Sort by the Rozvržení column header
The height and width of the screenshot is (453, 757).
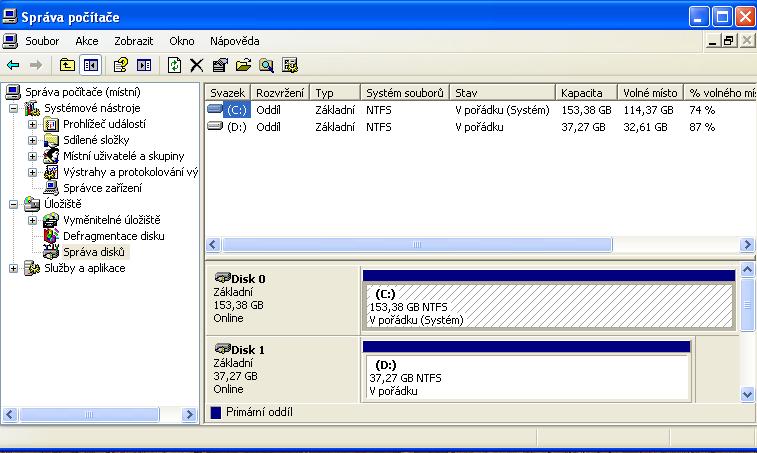coord(280,93)
